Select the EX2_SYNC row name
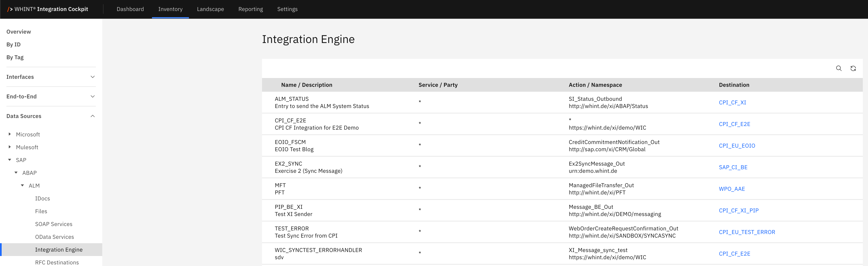Viewport: 868px width, 266px height. (288, 164)
